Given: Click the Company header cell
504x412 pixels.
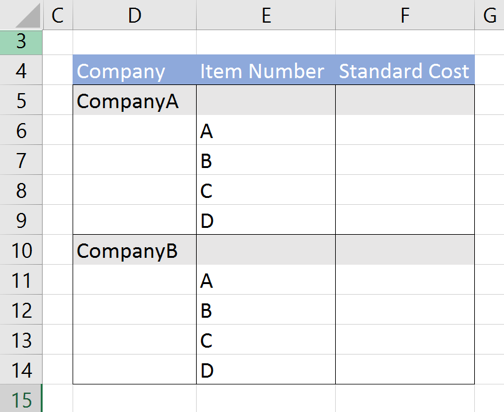Looking at the screenshot, I should click(134, 70).
